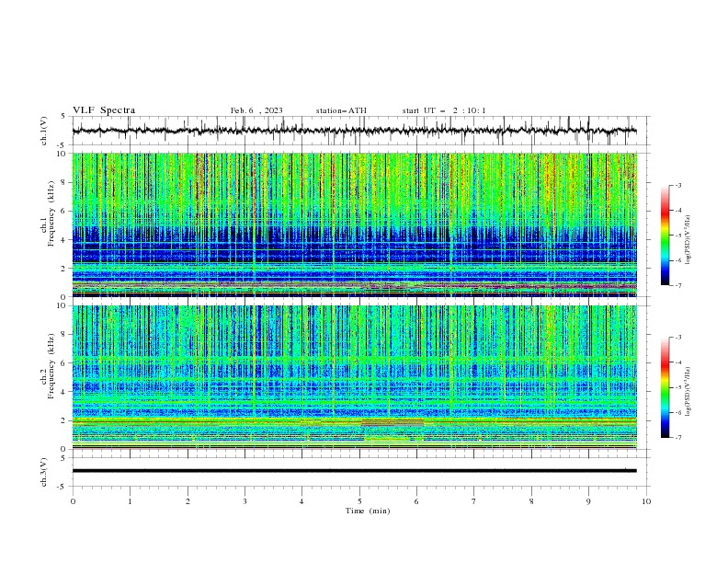This screenshot has width=728, height=563.
Task: Click the ch.1 log(PSD) colorbar label
Action: pyautogui.click(x=688, y=240)
